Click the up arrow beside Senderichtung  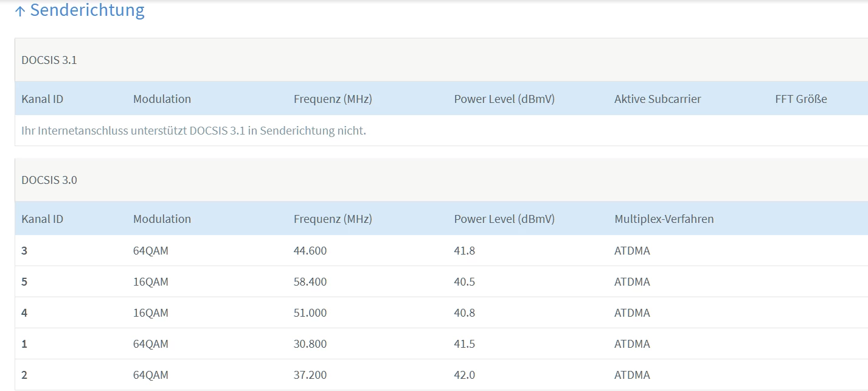[20, 12]
